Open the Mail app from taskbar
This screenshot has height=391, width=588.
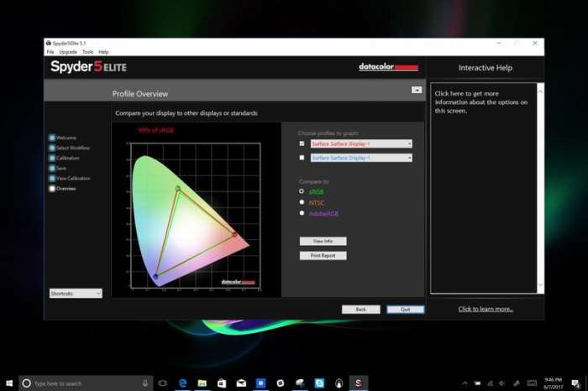[x=241, y=383]
